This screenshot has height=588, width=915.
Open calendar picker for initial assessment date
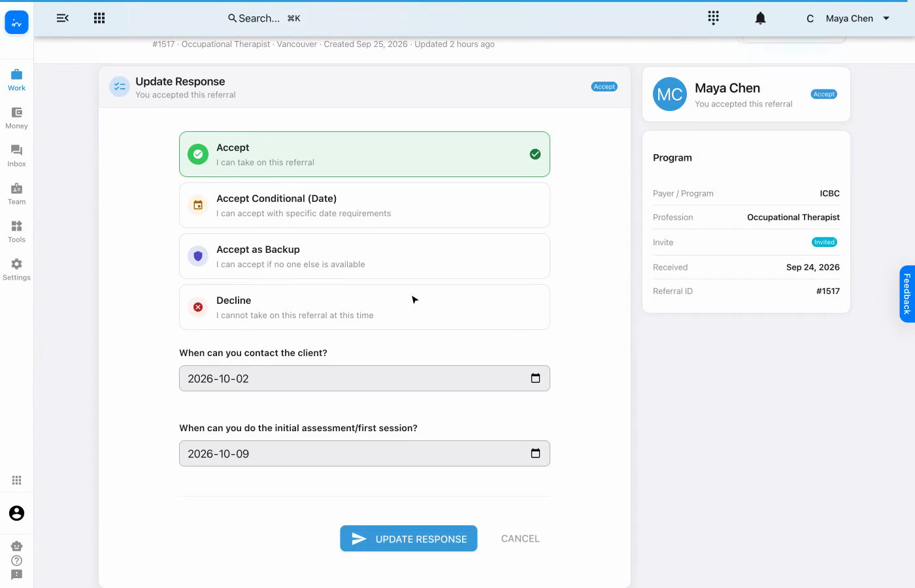tap(535, 453)
